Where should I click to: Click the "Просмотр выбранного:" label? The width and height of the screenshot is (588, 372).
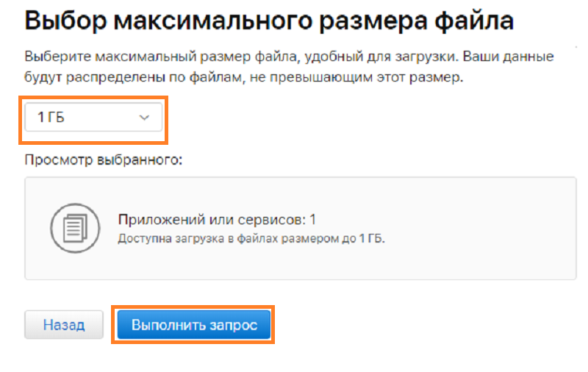pyautogui.click(x=103, y=160)
